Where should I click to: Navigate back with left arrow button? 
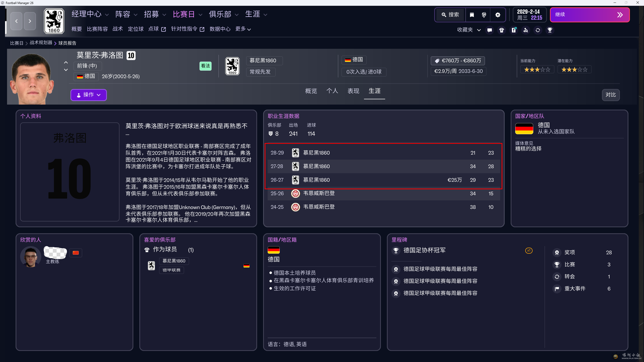16,21
